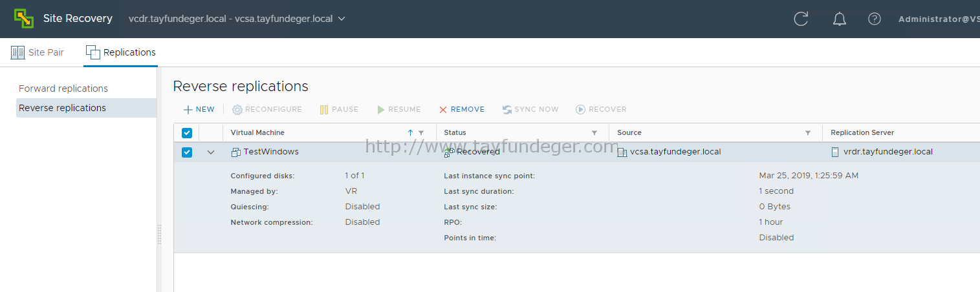Click the REMOVE button
This screenshot has height=292, width=980.
(461, 109)
